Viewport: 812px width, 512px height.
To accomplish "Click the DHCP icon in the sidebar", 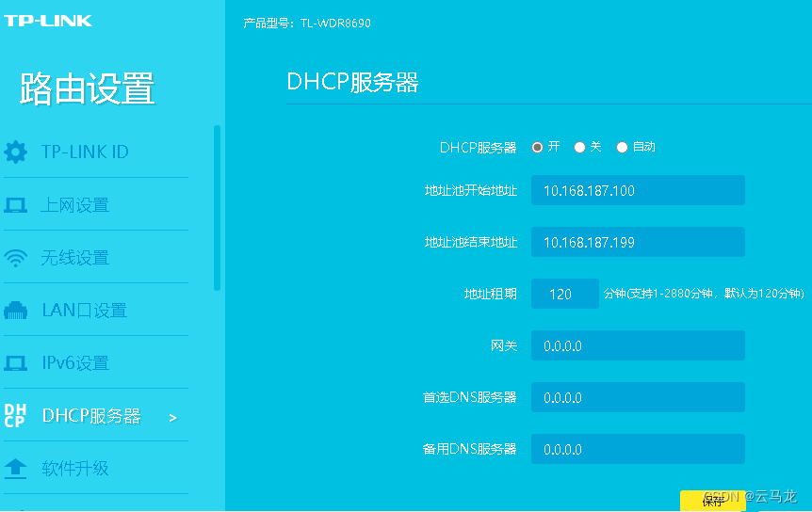I will click(x=15, y=416).
